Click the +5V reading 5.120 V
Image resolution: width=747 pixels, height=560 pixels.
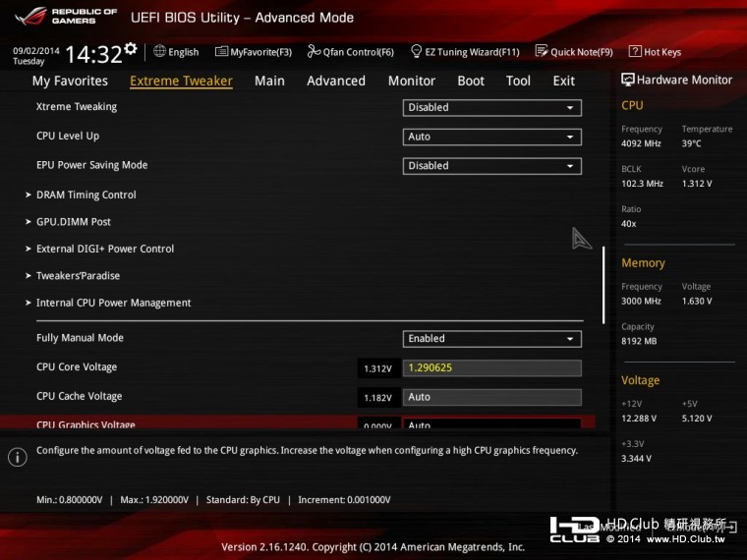click(697, 419)
